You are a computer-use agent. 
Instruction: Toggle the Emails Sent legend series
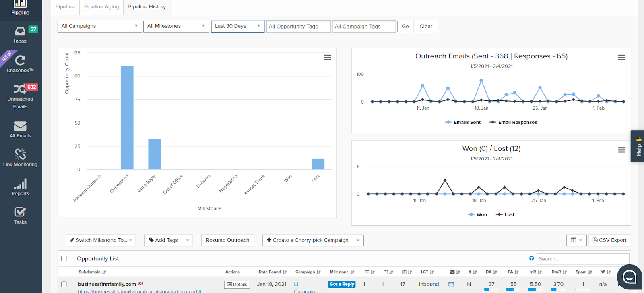463,122
